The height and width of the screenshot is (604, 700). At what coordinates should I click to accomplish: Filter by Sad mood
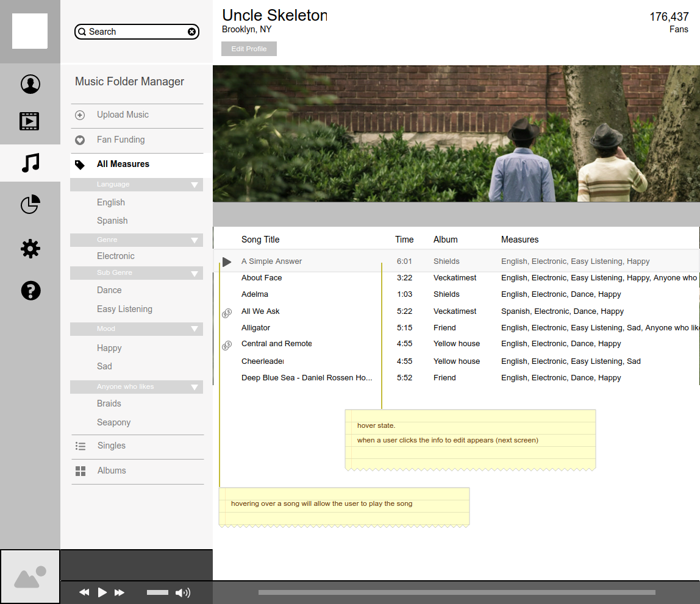[104, 366]
